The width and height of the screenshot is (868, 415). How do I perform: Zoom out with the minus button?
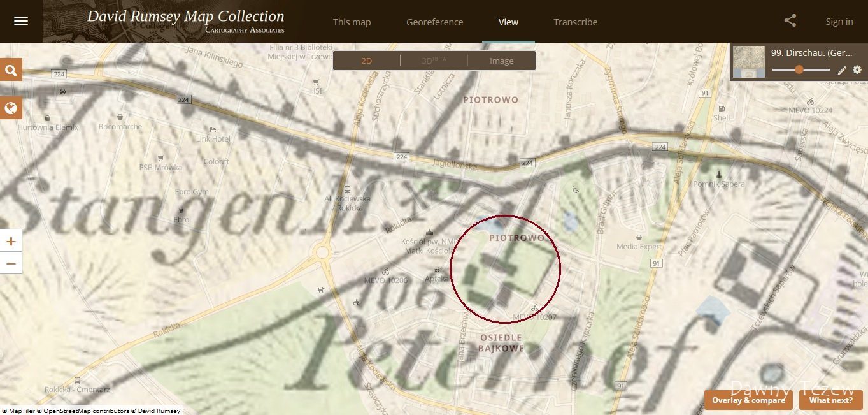11,263
